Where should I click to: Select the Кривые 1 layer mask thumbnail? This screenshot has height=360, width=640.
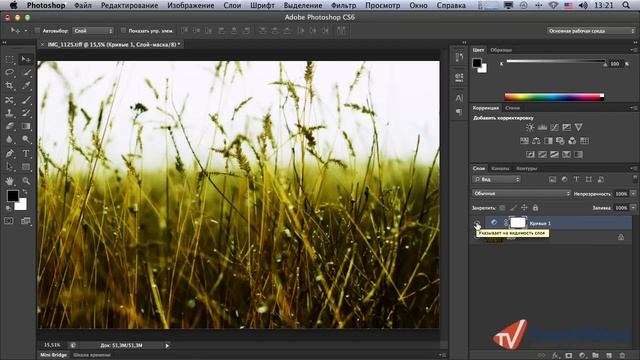pyautogui.click(x=518, y=222)
